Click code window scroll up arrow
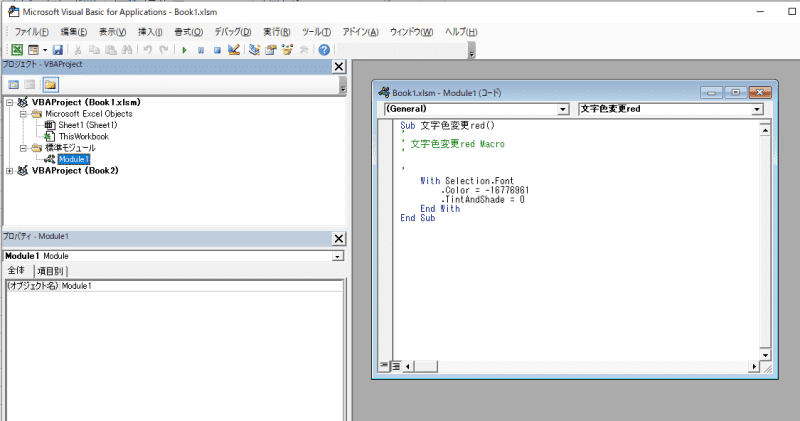Viewport: 800px width, 421px height. coord(765,131)
